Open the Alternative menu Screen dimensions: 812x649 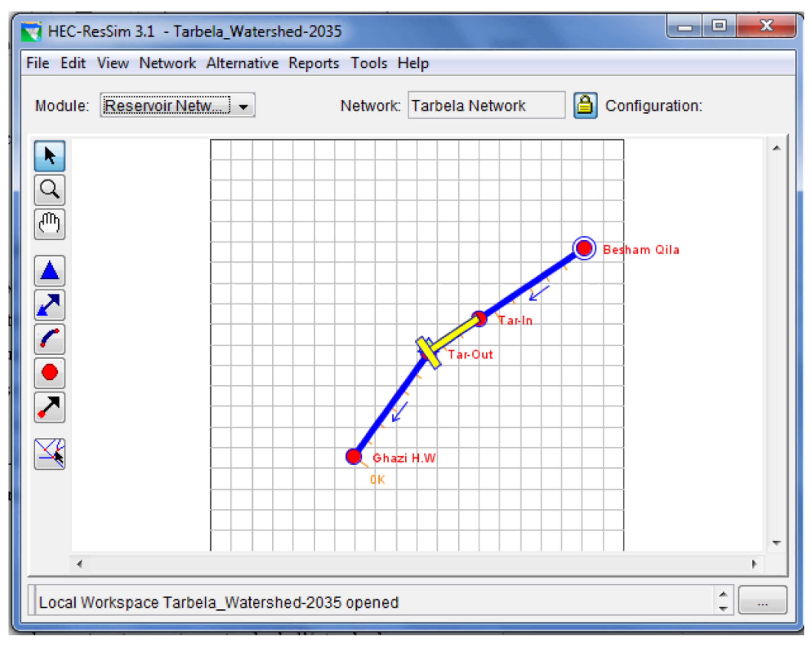coord(242,63)
